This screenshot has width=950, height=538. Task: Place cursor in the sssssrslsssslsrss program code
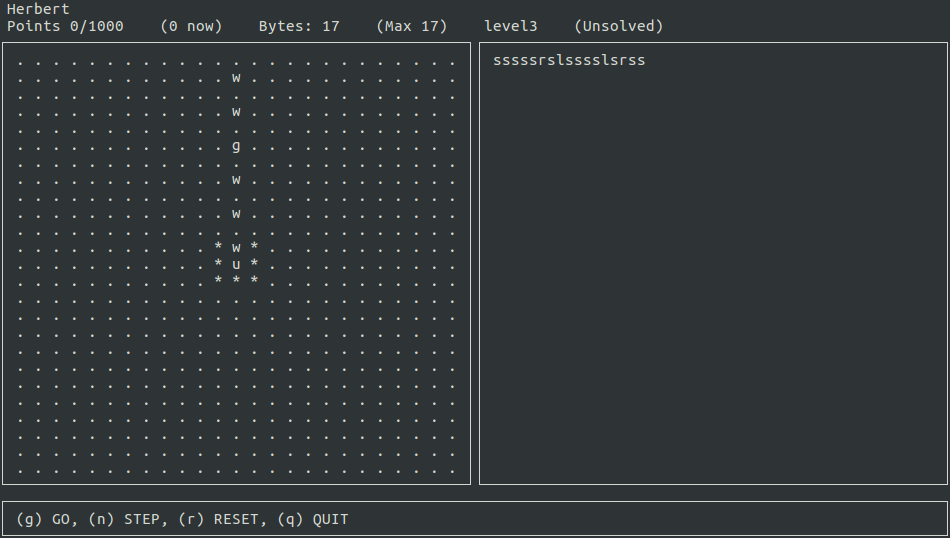tap(569, 60)
